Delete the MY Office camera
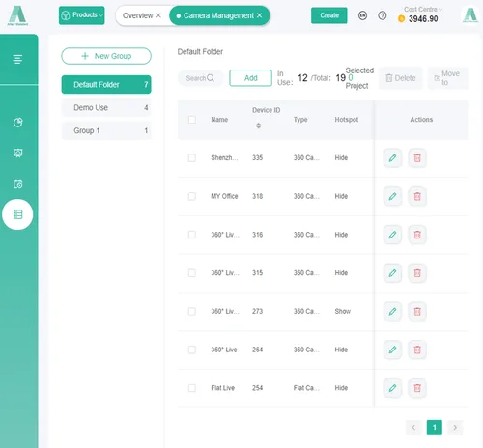 (x=417, y=196)
